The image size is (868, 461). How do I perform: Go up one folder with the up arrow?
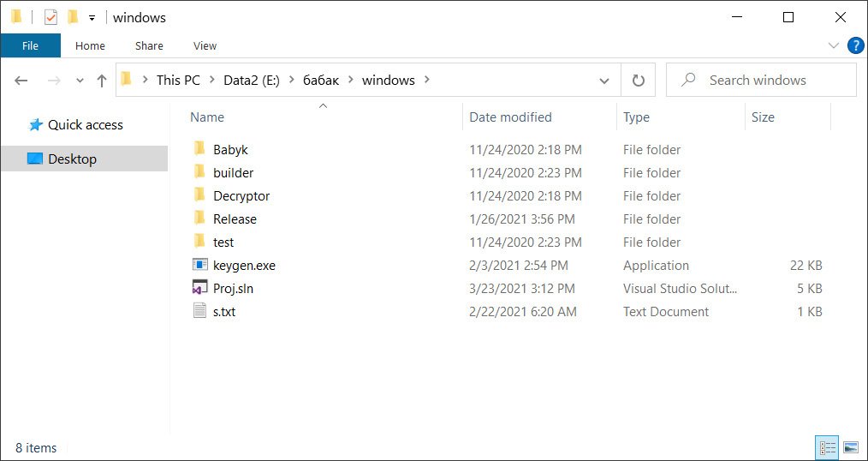[102, 81]
